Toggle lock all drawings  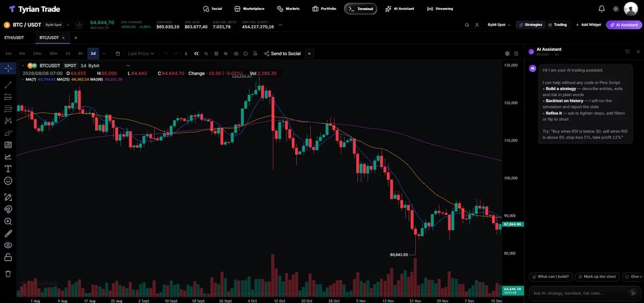point(8,257)
